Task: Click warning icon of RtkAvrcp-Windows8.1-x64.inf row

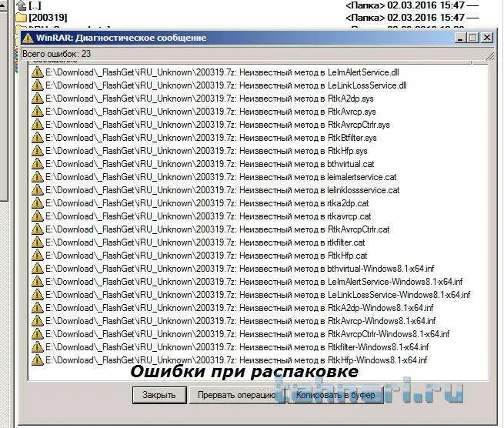Action: point(37,321)
